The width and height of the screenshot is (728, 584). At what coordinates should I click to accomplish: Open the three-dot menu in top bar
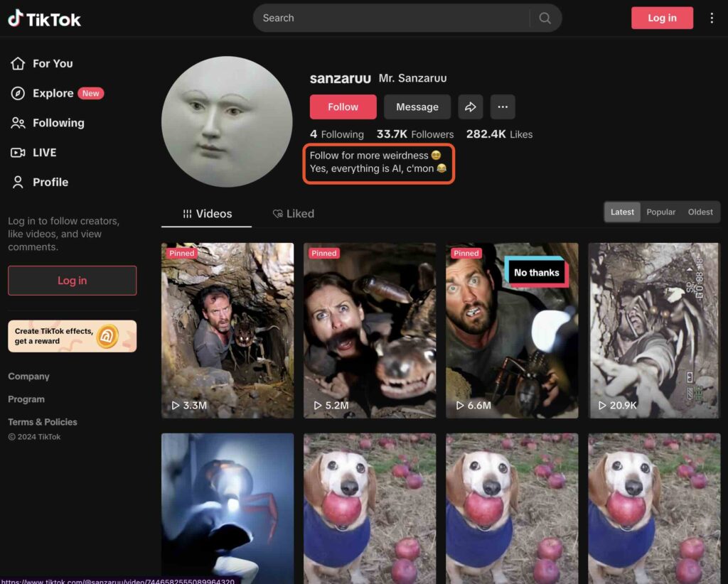point(712,18)
